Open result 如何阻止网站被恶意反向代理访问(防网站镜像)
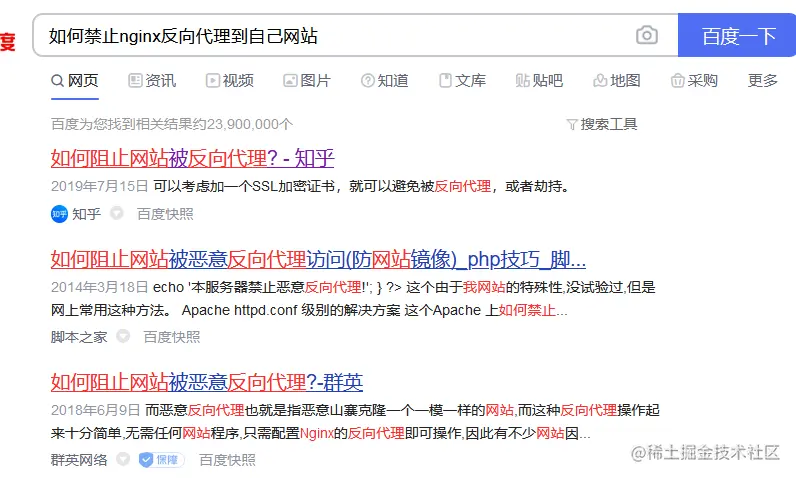The height and width of the screenshot is (478, 796). pyautogui.click(x=318, y=259)
